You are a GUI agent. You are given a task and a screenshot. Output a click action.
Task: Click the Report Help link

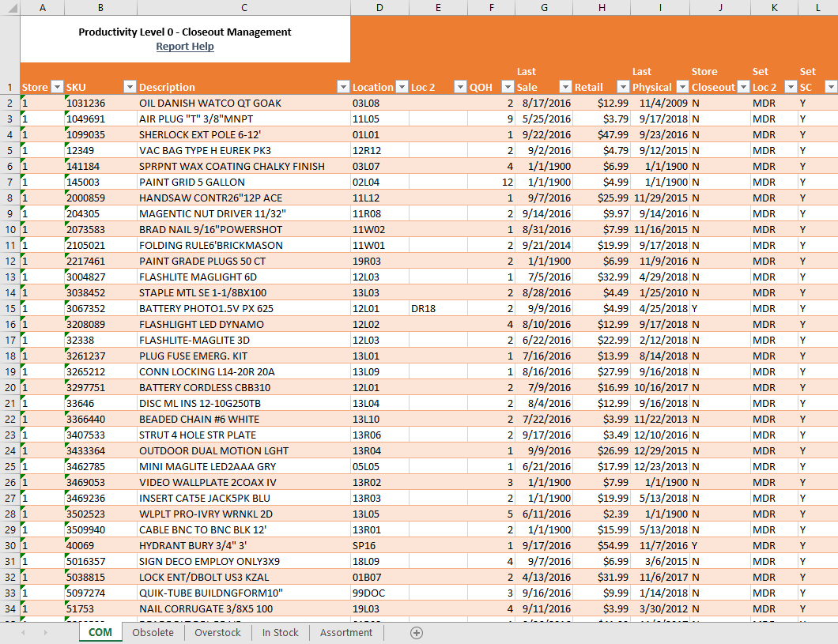tap(185, 47)
